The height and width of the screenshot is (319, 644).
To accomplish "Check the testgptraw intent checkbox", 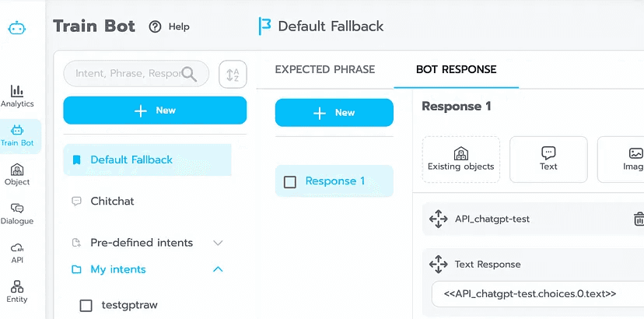I will click(x=86, y=305).
